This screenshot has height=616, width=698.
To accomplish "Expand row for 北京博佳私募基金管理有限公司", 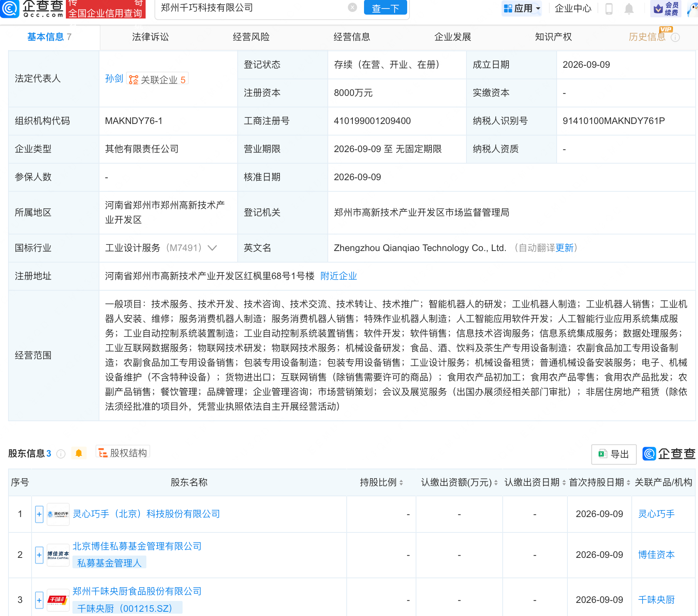I will pos(39,555).
